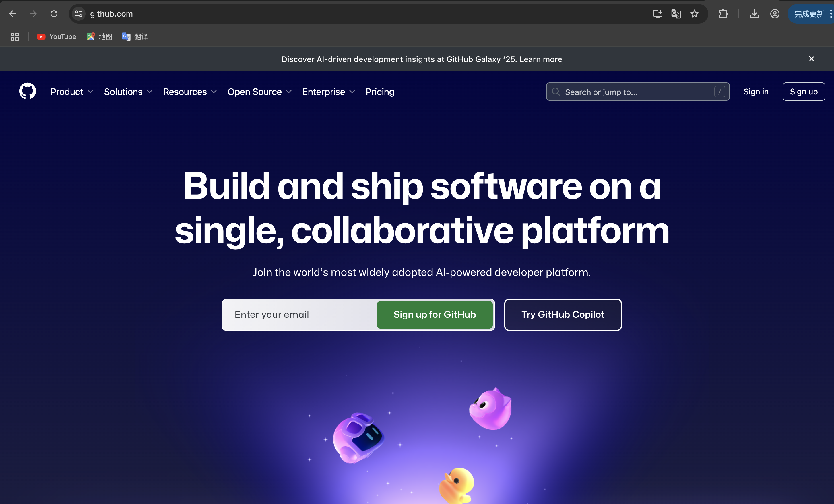Open the Chrome profile account icon
The width and height of the screenshot is (834, 504).
tap(774, 14)
